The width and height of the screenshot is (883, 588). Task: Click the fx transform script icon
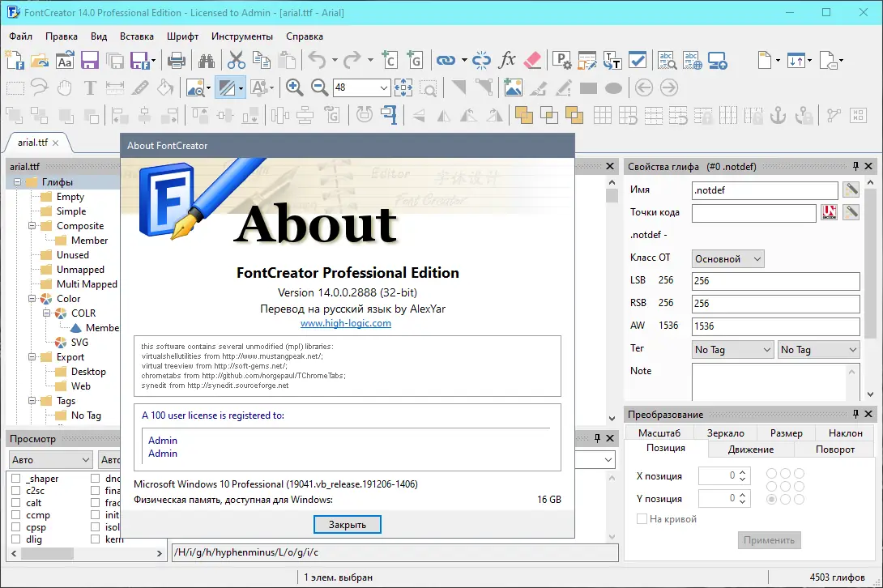point(507,60)
